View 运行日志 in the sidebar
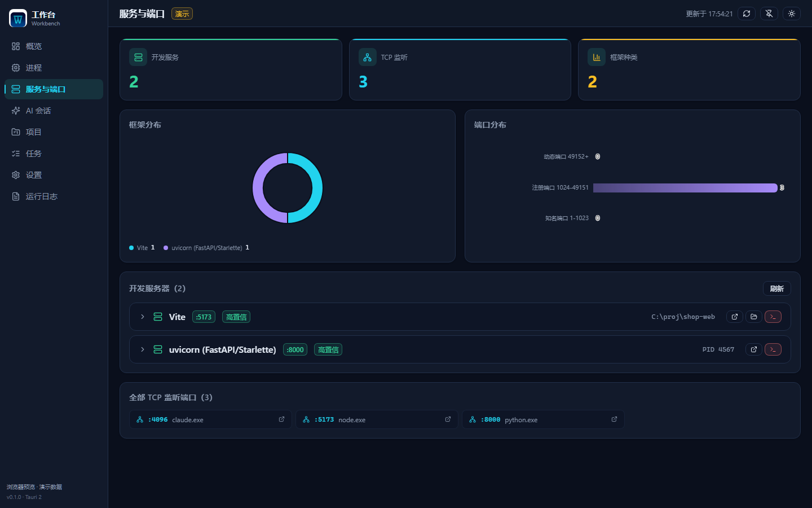Image resolution: width=812 pixels, height=508 pixels. tap(54, 196)
